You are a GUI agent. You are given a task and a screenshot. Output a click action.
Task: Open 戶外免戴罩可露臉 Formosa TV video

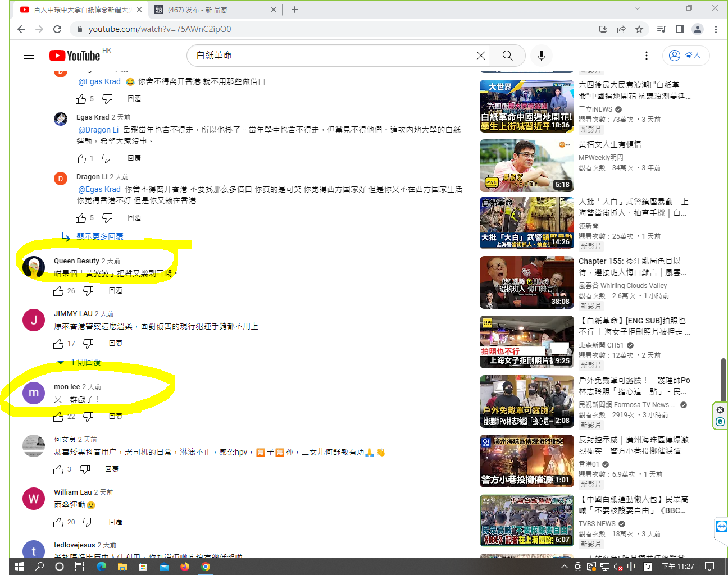tap(634, 386)
